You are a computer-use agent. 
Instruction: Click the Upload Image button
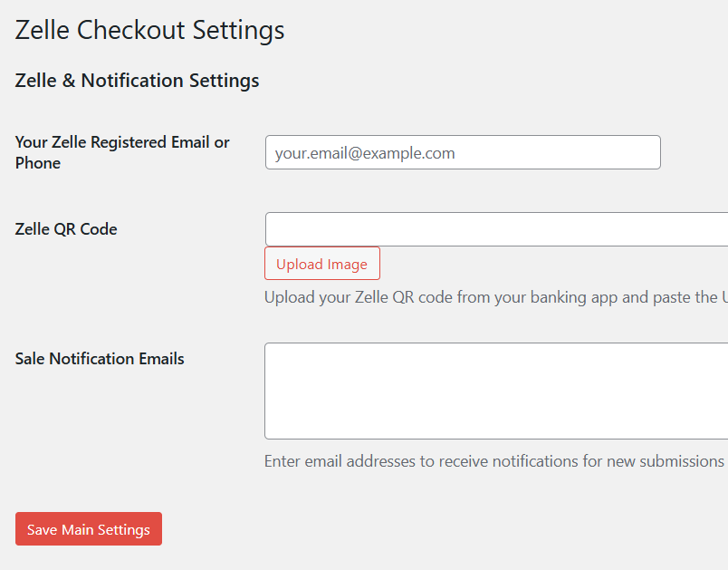322,264
